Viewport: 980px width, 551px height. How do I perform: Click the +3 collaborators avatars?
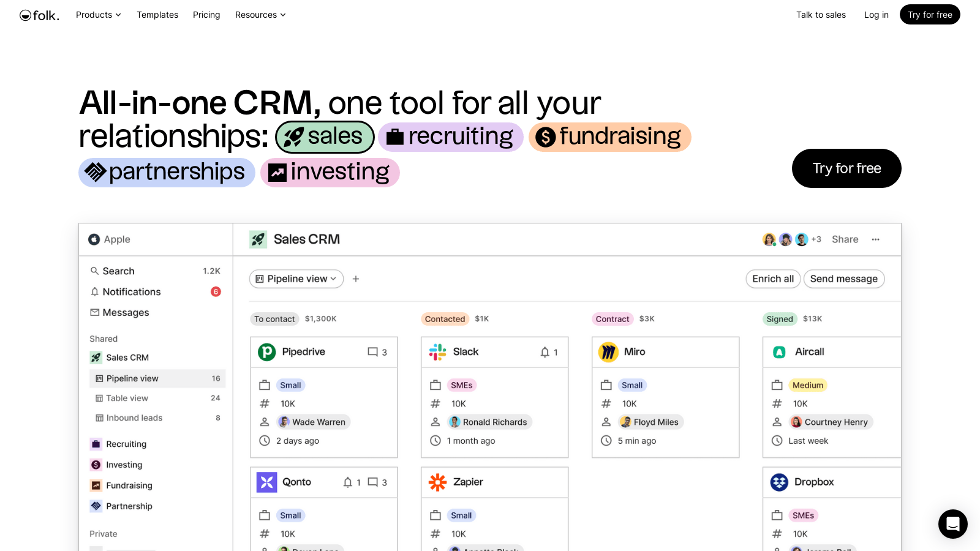(x=791, y=239)
